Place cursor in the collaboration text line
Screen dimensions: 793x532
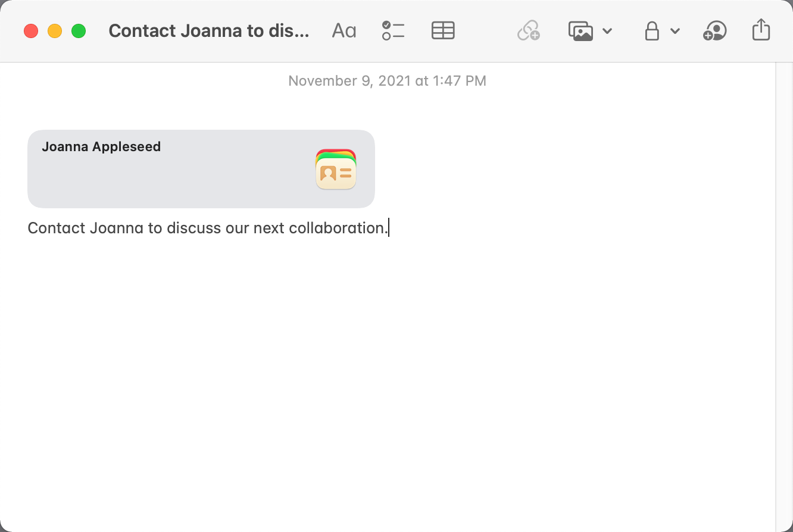[208, 228]
